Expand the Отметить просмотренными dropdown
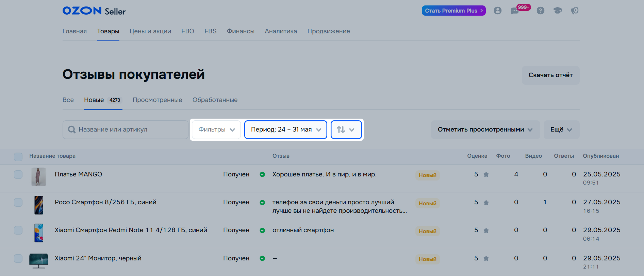The height and width of the screenshot is (276, 644). click(x=485, y=130)
